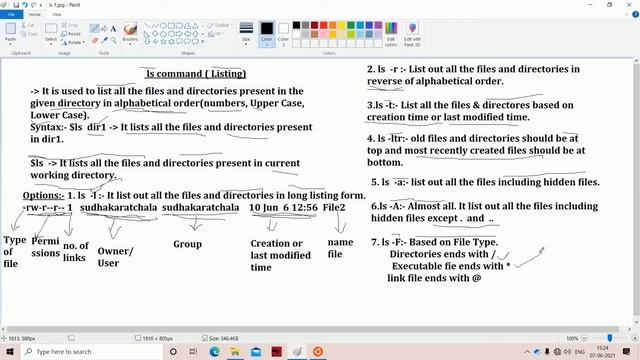Click the Paste clipboard icon

point(10,29)
